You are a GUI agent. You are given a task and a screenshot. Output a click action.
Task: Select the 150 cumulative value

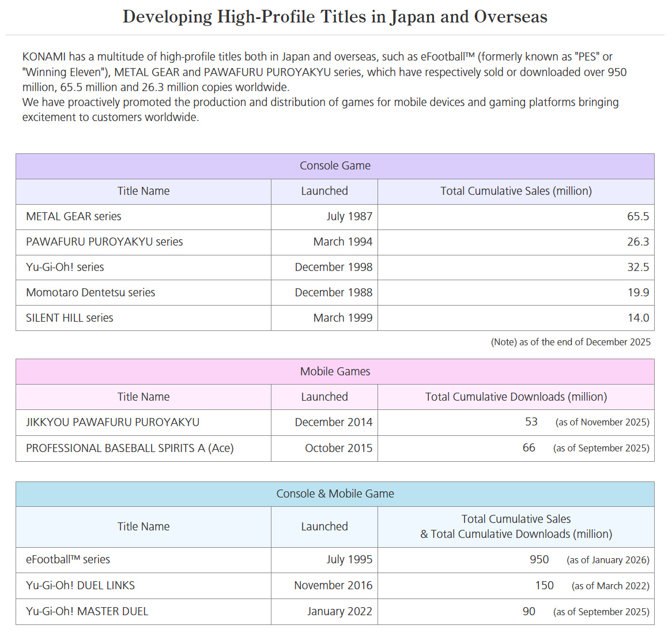544,585
